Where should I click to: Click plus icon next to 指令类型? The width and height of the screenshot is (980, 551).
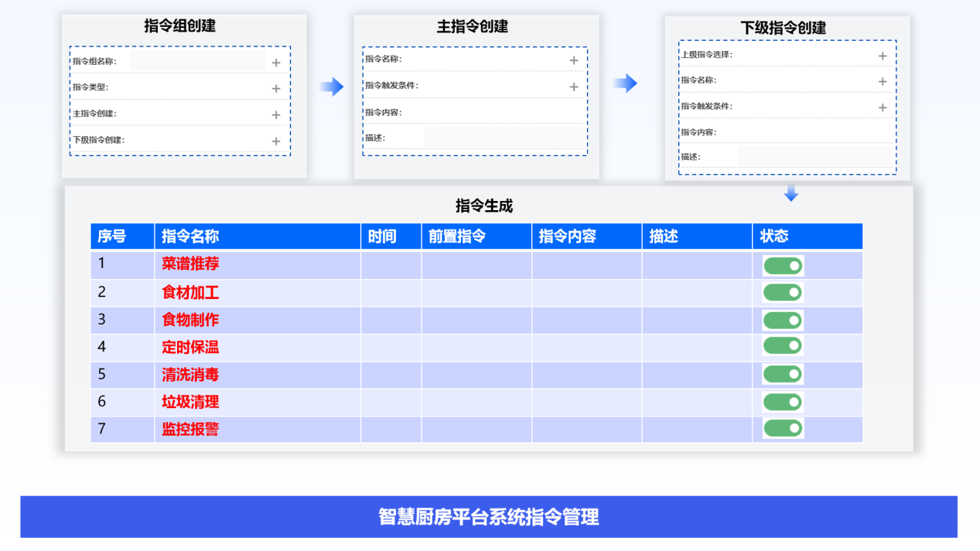[275, 89]
